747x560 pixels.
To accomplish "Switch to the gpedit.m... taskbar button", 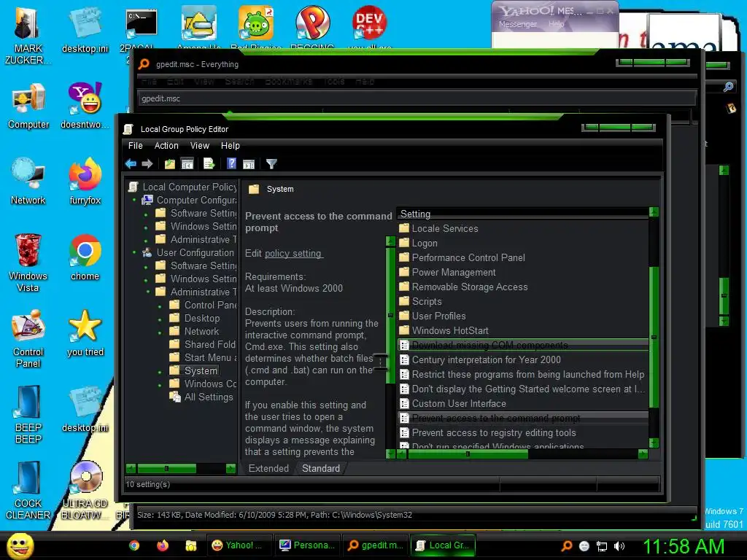I will click(376, 545).
